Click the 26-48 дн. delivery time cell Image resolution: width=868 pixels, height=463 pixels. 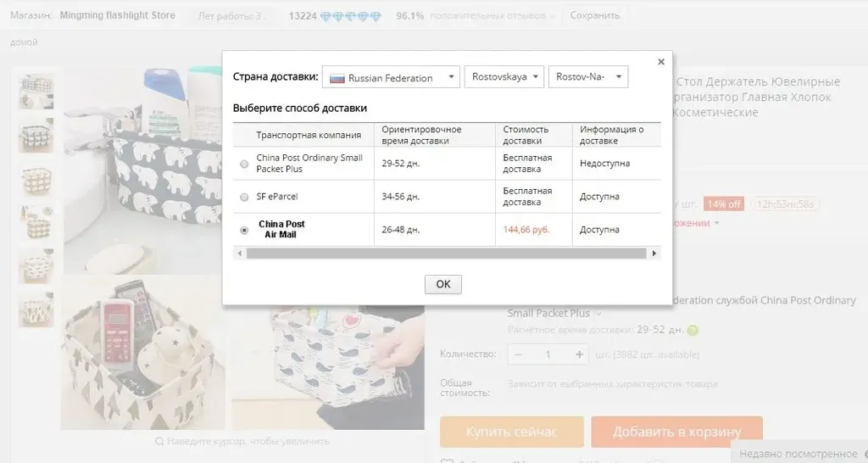pos(400,229)
